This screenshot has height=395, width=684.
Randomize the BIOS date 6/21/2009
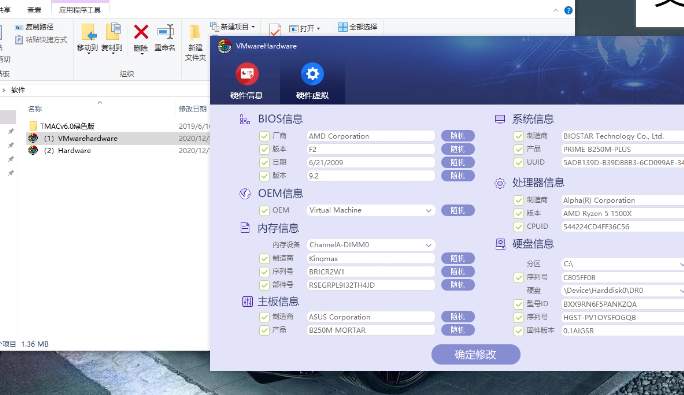[x=458, y=163]
